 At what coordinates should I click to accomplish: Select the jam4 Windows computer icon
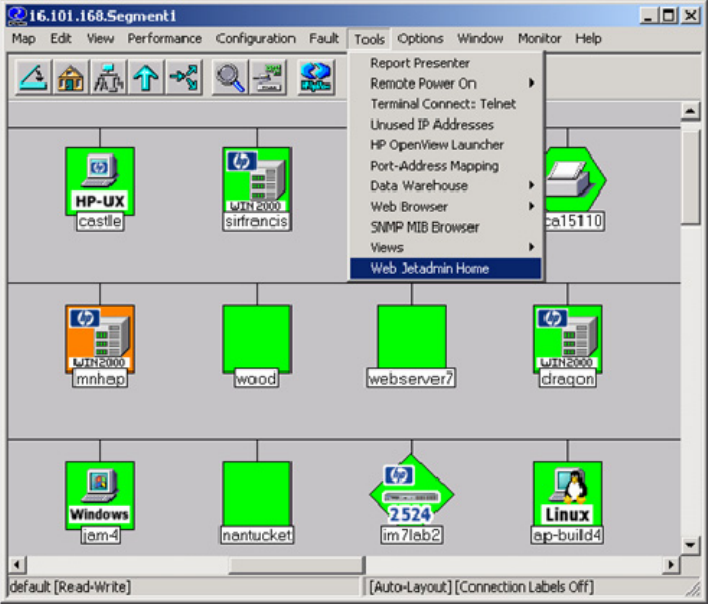100,495
